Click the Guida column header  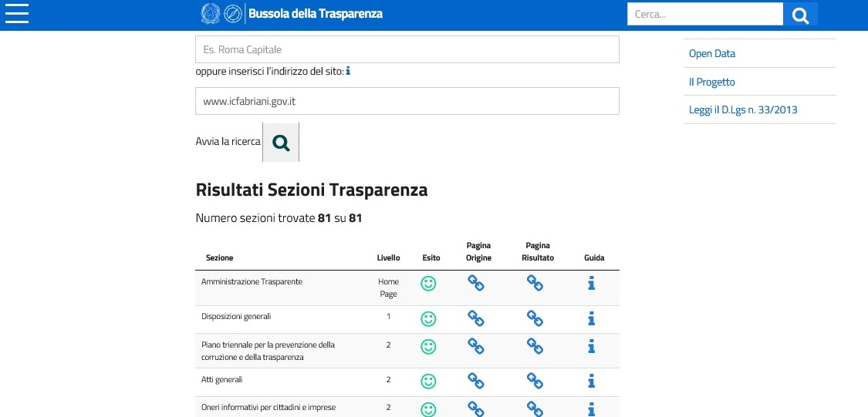tap(594, 257)
